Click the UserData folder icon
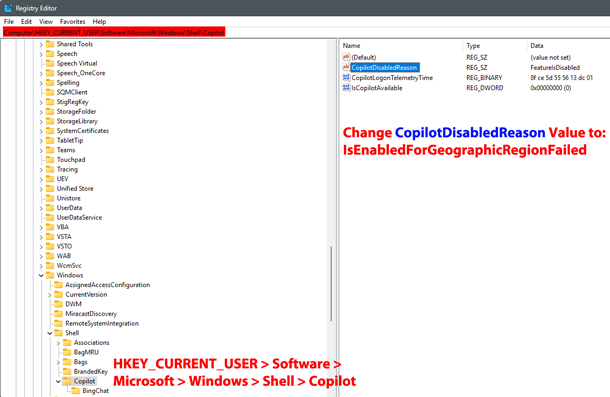This screenshot has width=610, height=397. point(50,207)
